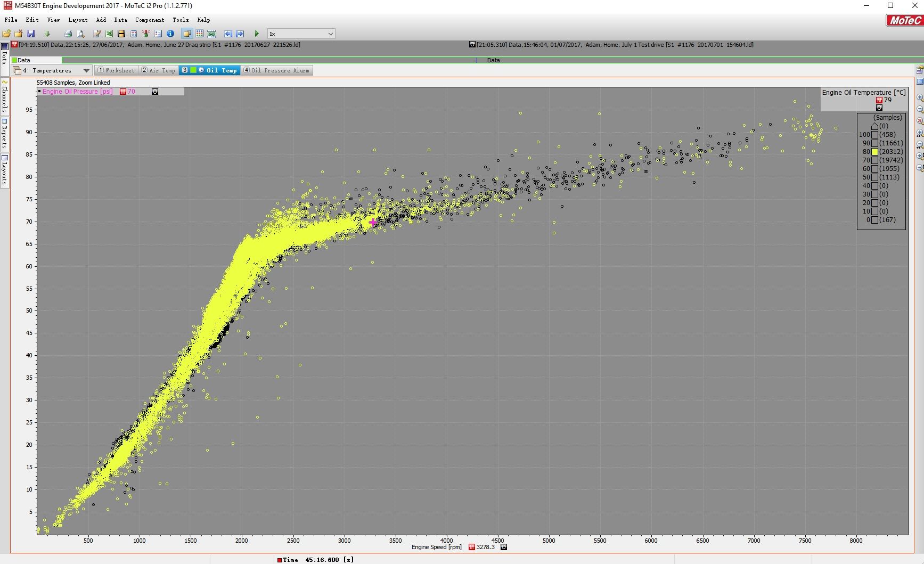Open the File menu
Image resolution: width=924 pixels, height=564 pixels.
(11, 20)
